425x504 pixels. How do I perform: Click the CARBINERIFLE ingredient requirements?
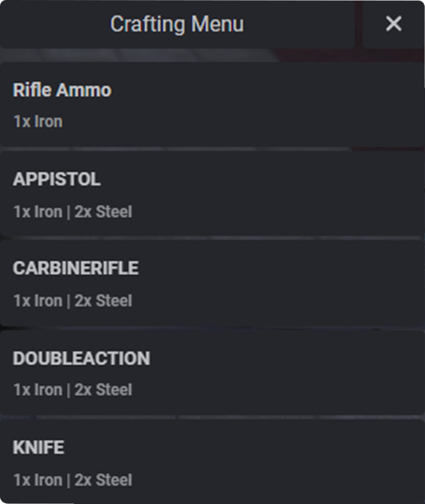[73, 300]
